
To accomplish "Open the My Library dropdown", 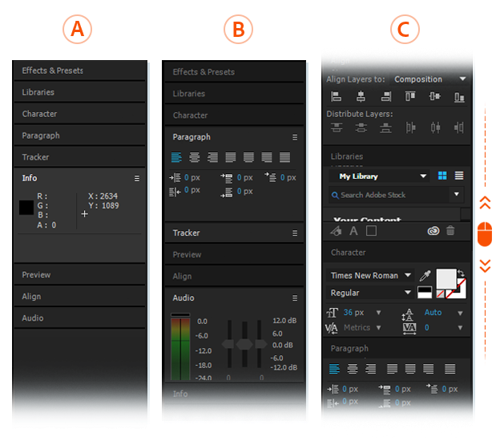I will [380, 176].
